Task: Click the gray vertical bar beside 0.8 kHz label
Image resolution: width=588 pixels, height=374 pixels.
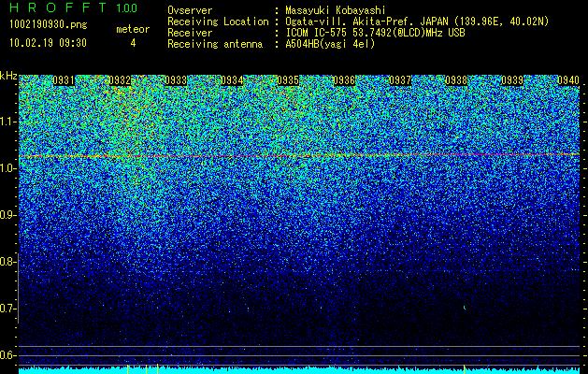Action: click(18, 288)
